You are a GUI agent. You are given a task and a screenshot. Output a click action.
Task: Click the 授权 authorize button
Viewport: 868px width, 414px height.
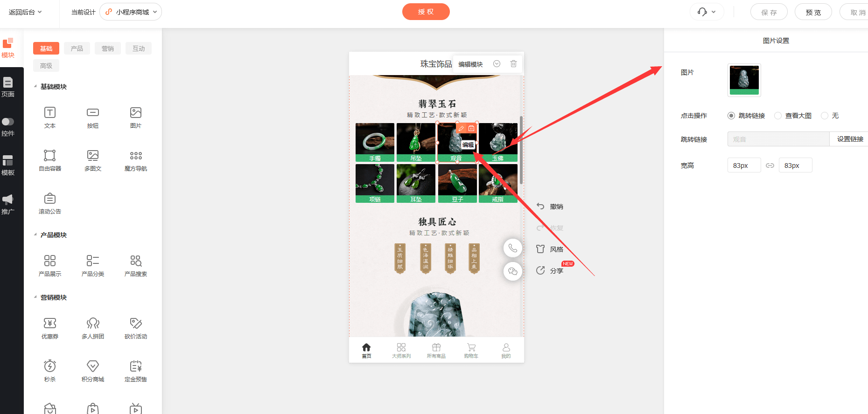tap(426, 12)
